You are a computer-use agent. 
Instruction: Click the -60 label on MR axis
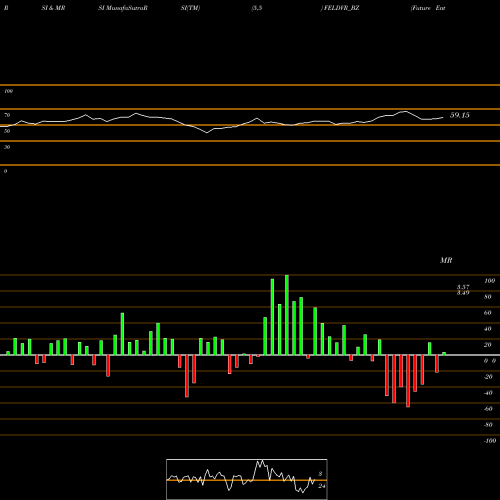(x=488, y=409)
